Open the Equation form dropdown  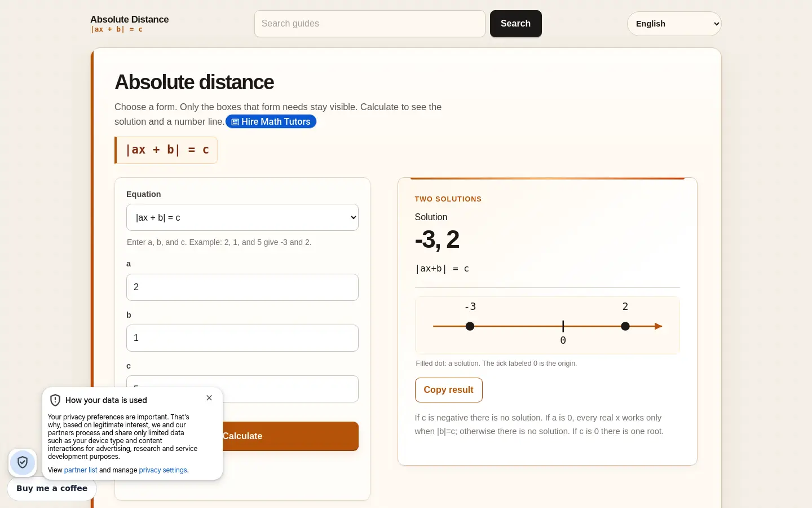[242, 217]
